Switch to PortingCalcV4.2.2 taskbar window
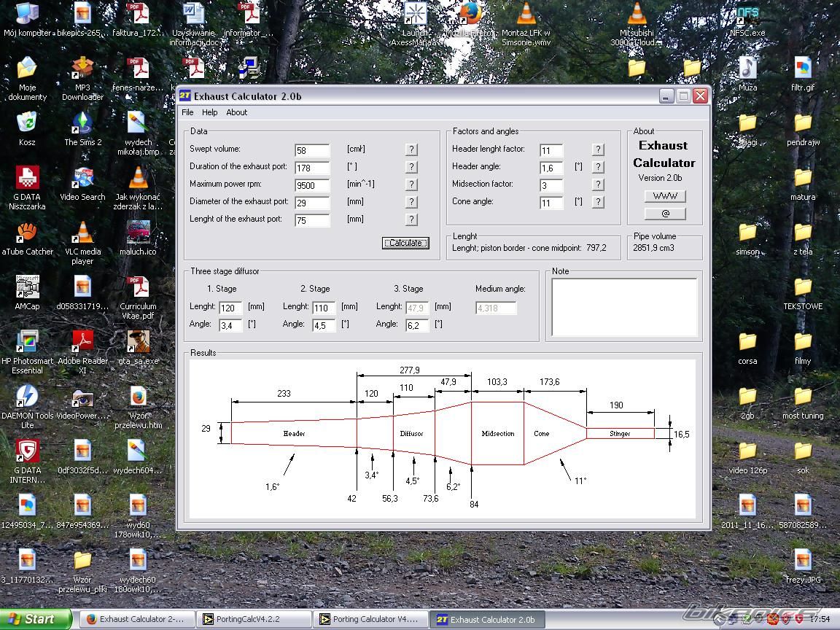The image size is (840, 630). click(254, 619)
